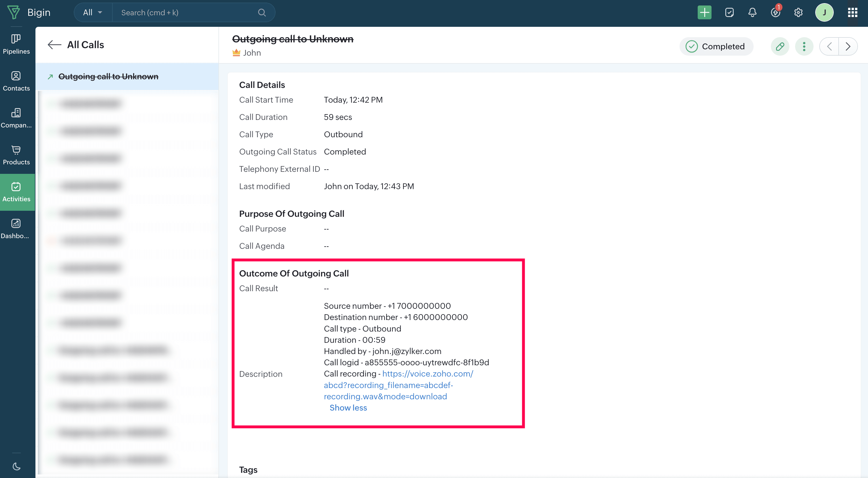868x478 pixels.
Task: Open the apps grid launcher
Action: [x=852, y=12]
